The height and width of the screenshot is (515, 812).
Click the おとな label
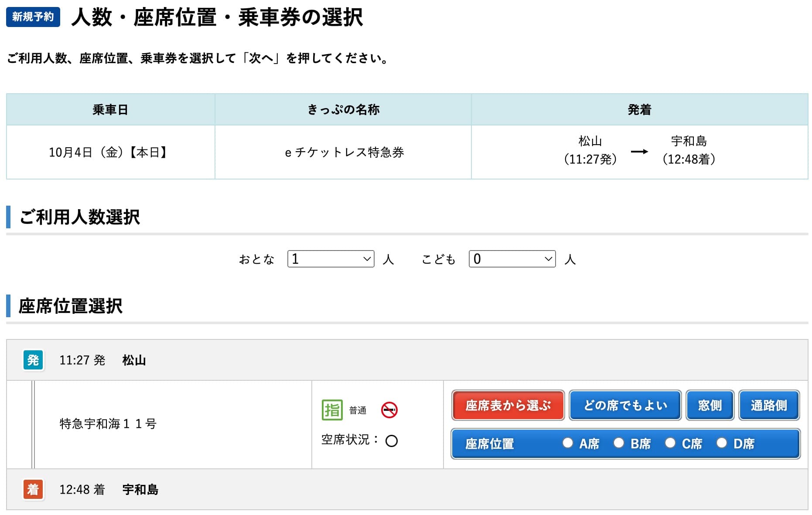tap(256, 259)
